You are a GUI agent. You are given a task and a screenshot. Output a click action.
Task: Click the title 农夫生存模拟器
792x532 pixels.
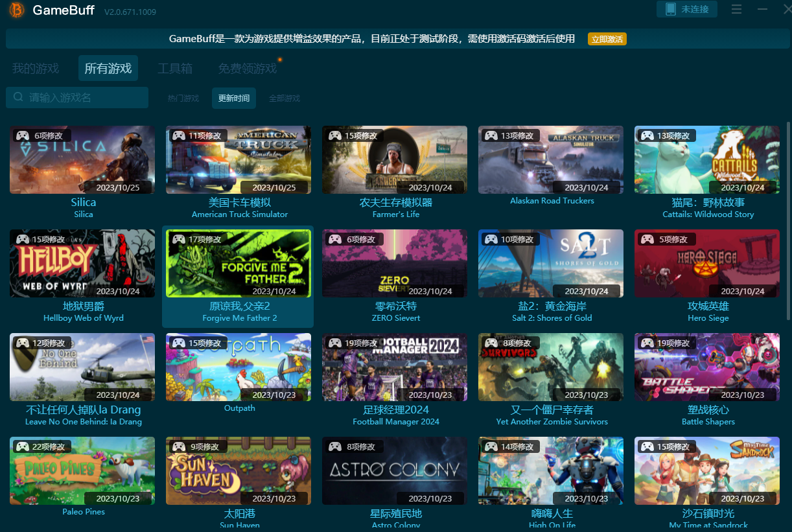[396, 202]
